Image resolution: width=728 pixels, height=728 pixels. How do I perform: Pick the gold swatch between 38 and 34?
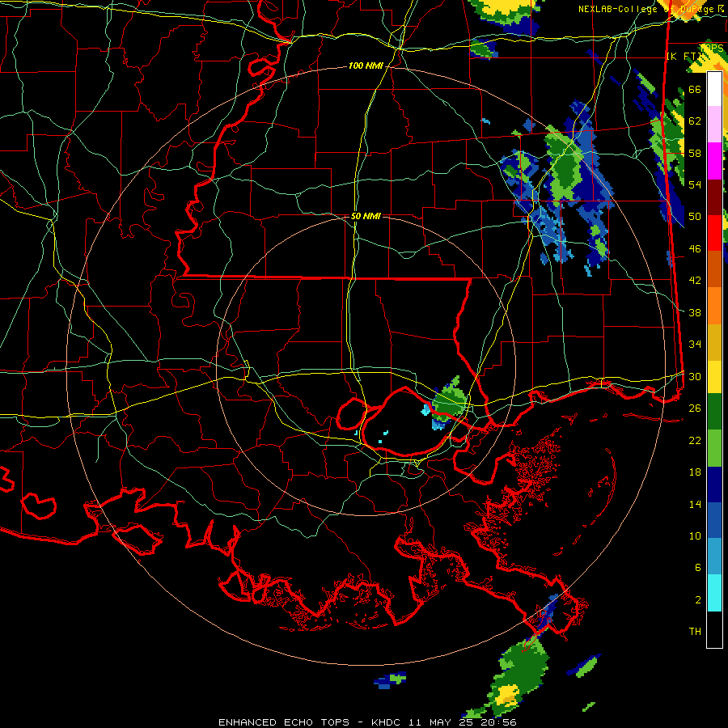click(x=714, y=342)
